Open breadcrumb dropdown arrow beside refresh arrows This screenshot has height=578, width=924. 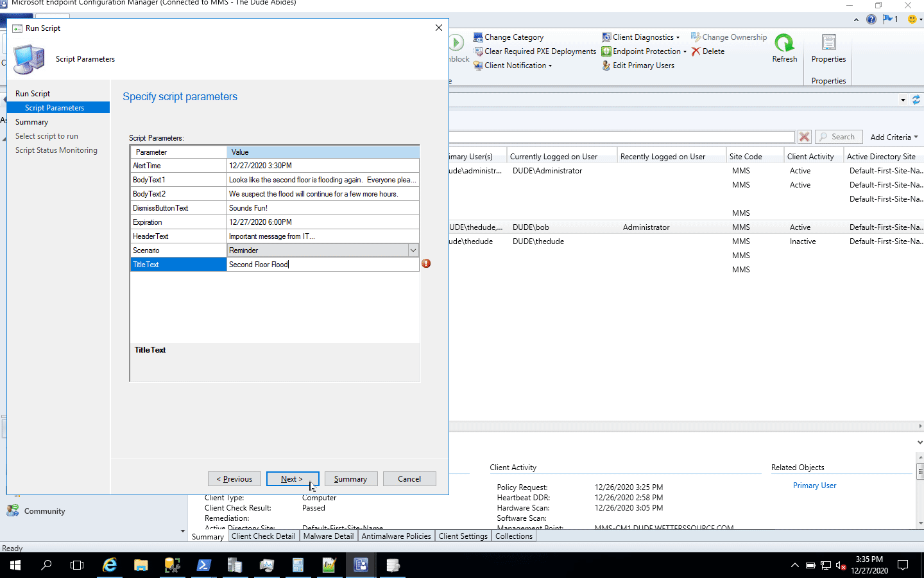tap(903, 100)
